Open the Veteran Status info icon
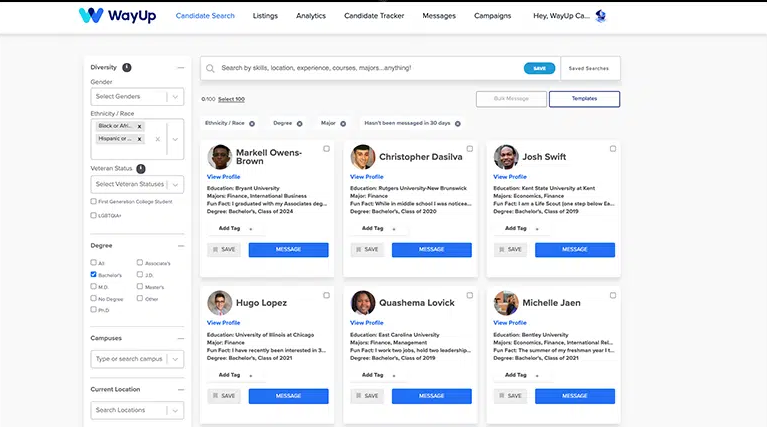Viewport: 767px width, 427px height. (141, 169)
